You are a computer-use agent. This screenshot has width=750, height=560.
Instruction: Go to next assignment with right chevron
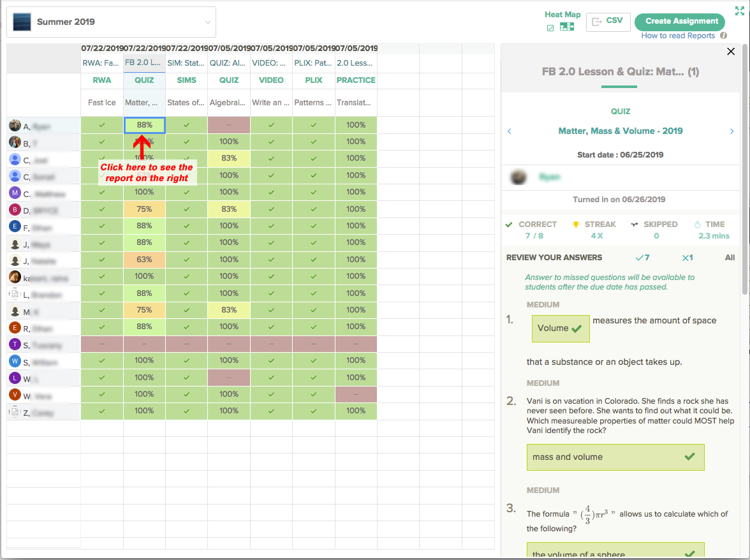(x=732, y=131)
